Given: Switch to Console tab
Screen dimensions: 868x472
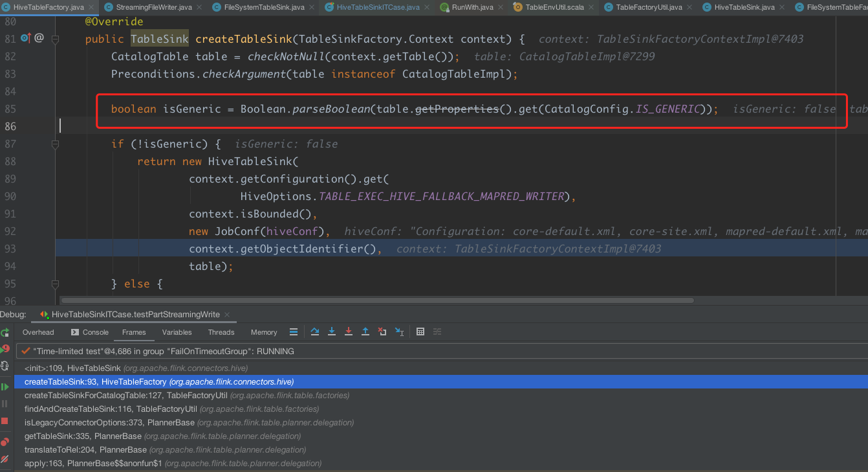Looking at the screenshot, I should point(89,332).
